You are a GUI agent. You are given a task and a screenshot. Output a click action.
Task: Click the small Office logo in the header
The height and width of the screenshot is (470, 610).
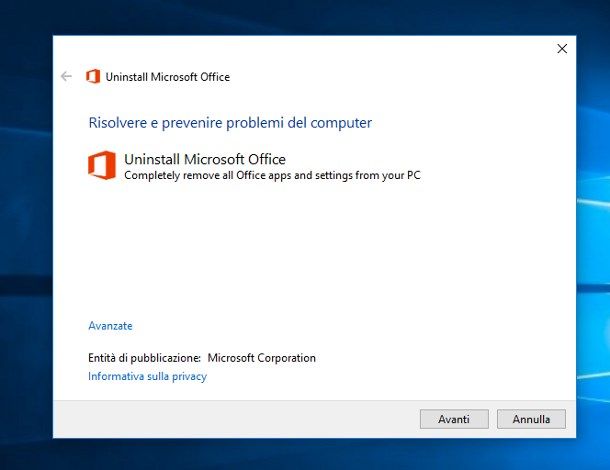pyautogui.click(x=93, y=76)
